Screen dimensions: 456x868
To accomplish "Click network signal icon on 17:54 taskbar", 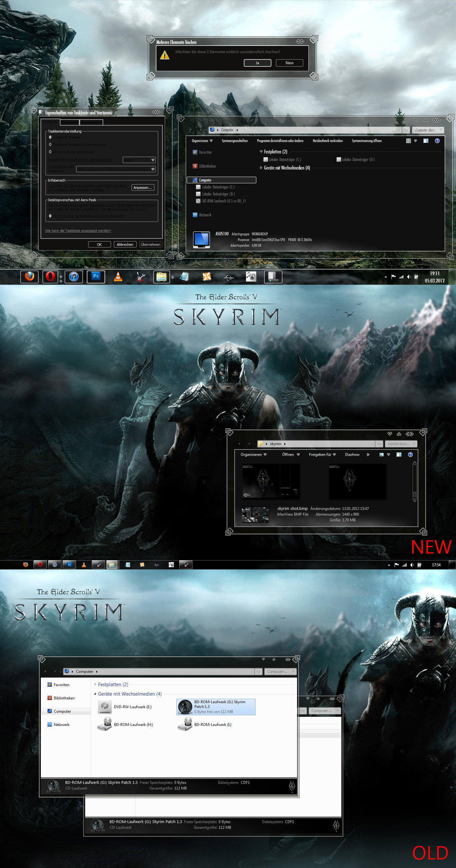I will click(x=404, y=565).
